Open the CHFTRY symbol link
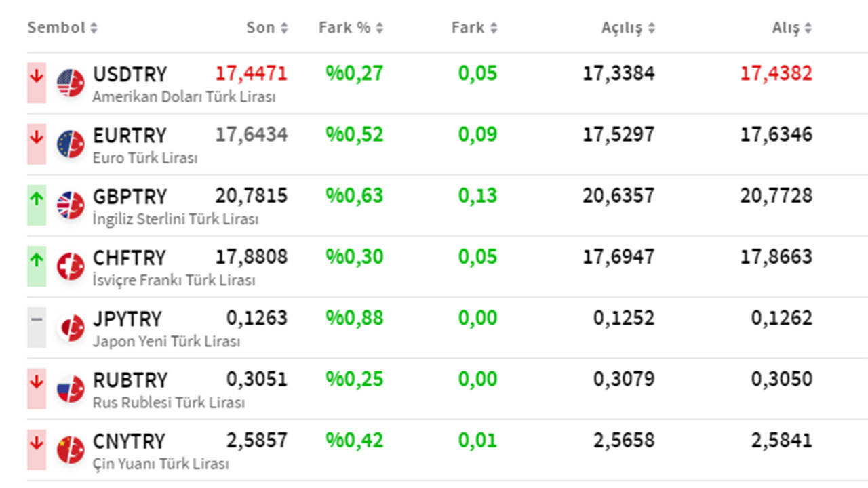The width and height of the screenshot is (868, 488). (129, 258)
